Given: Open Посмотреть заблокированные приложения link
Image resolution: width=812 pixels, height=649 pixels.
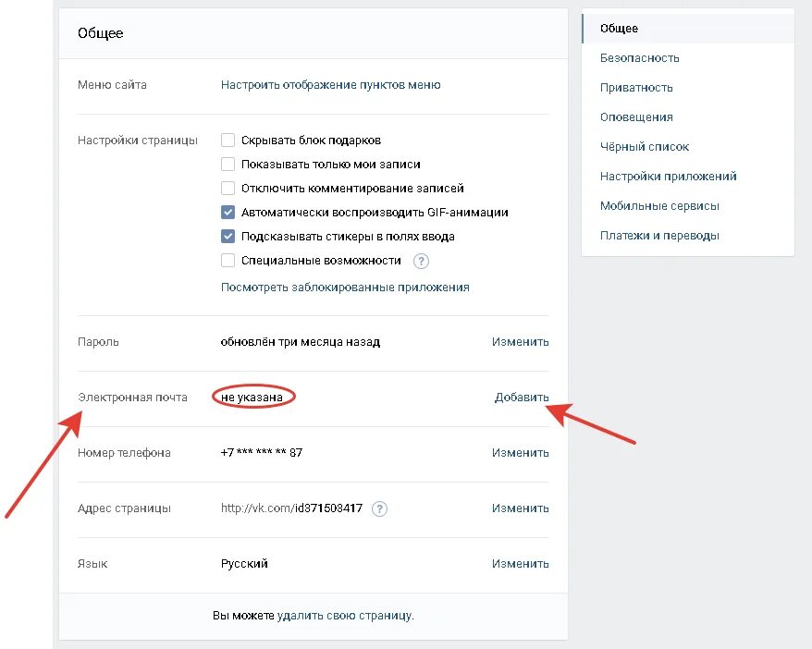Looking at the screenshot, I should tap(345, 288).
